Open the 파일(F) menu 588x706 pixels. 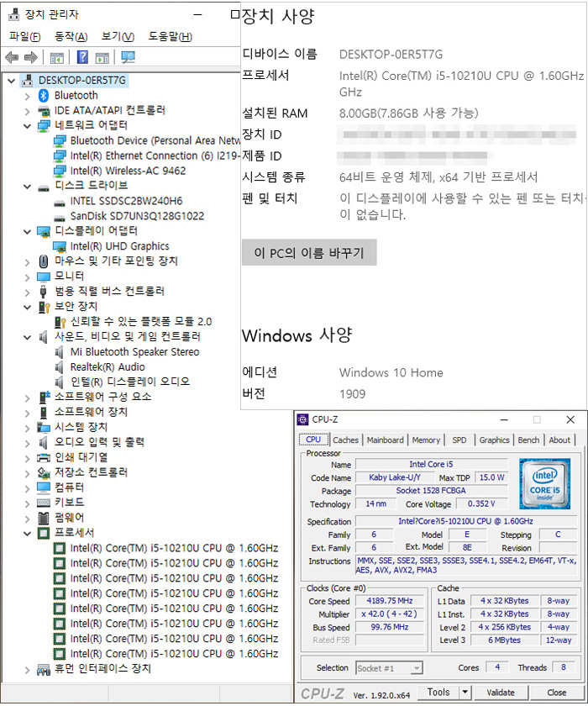24,37
